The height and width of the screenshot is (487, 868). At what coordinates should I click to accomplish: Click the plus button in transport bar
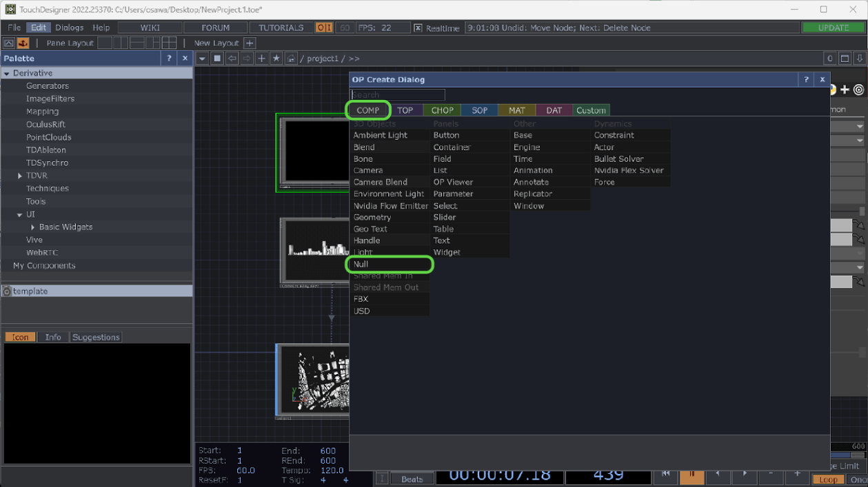pos(797,476)
